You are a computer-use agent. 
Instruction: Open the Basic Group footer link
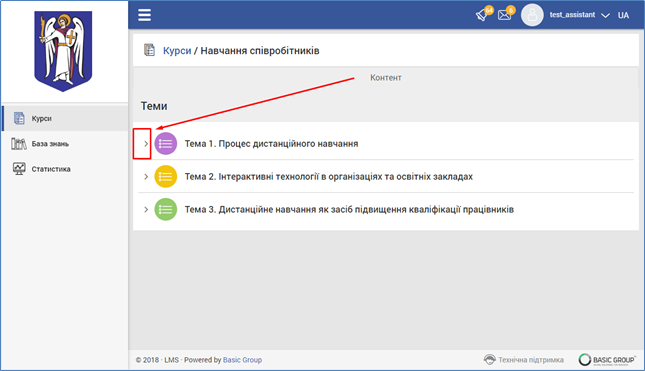(x=242, y=360)
